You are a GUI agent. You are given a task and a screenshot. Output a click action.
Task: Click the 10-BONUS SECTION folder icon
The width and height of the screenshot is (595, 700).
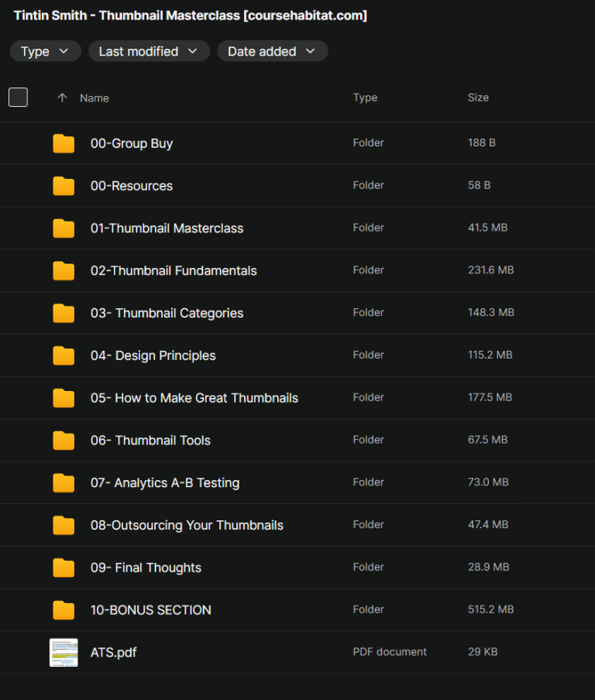[x=64, y=610]
